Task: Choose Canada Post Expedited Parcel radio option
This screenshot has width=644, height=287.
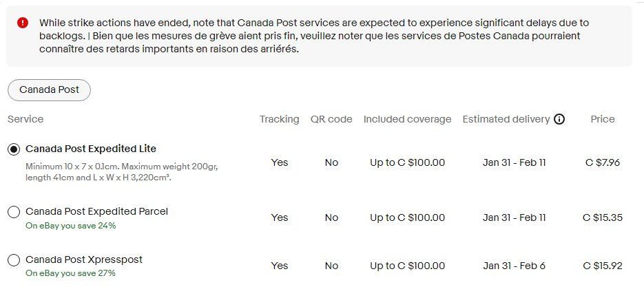Action: [x=14, y=212]
